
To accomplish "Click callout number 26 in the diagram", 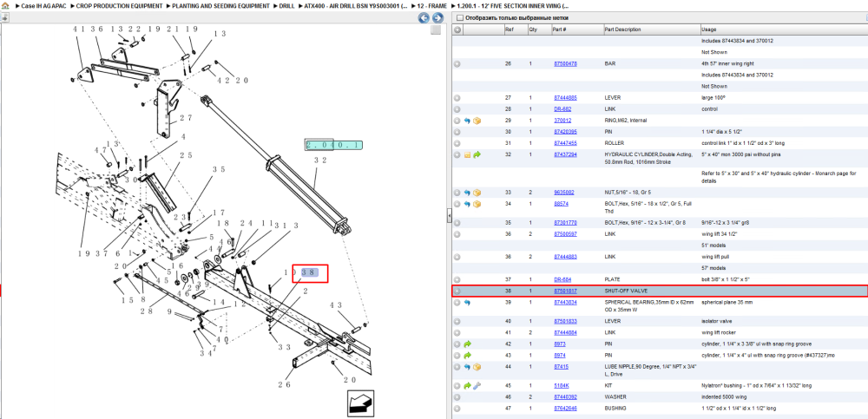I will point(285,385).
